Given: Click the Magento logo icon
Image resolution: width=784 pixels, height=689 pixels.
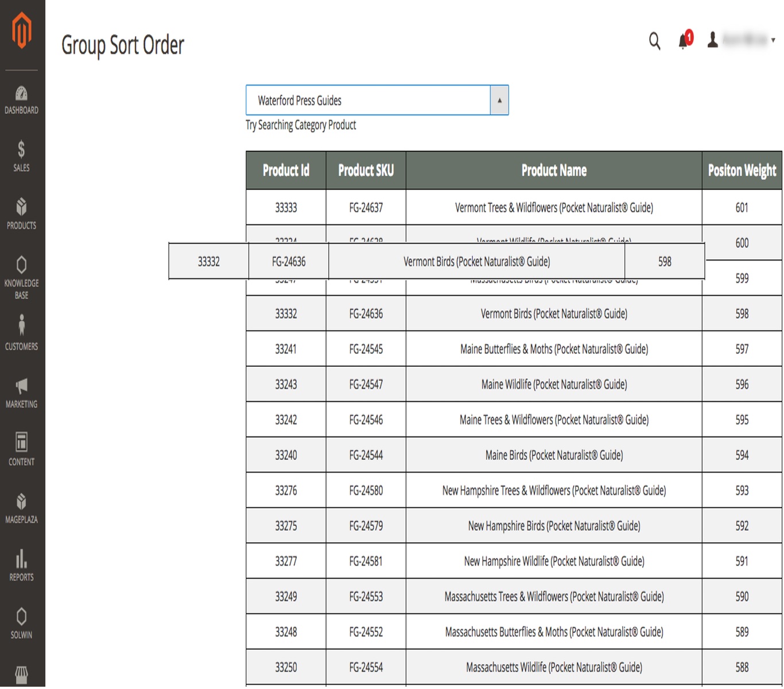Looking at the screenshot, I should click(22, 32).
